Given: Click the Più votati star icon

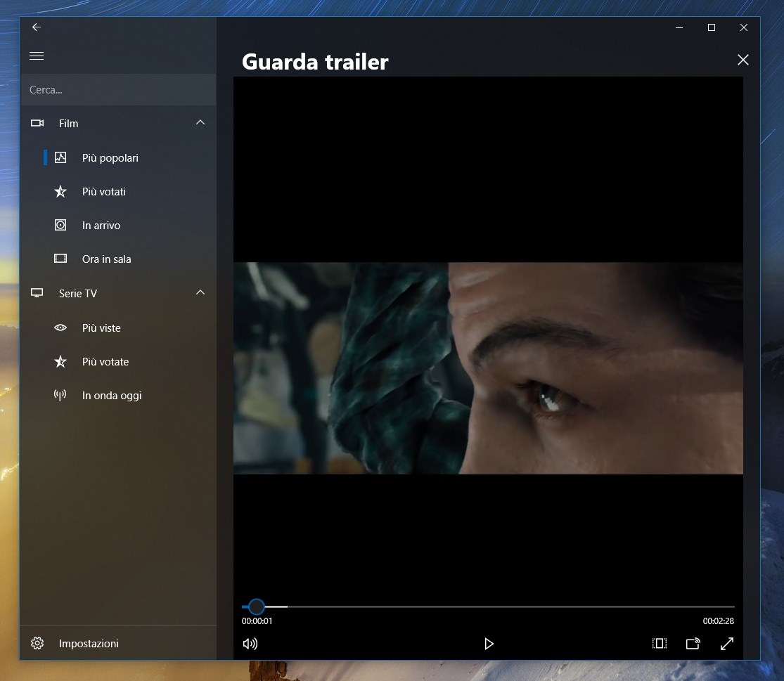Looking at the screenshot, I should pos(60,191).
